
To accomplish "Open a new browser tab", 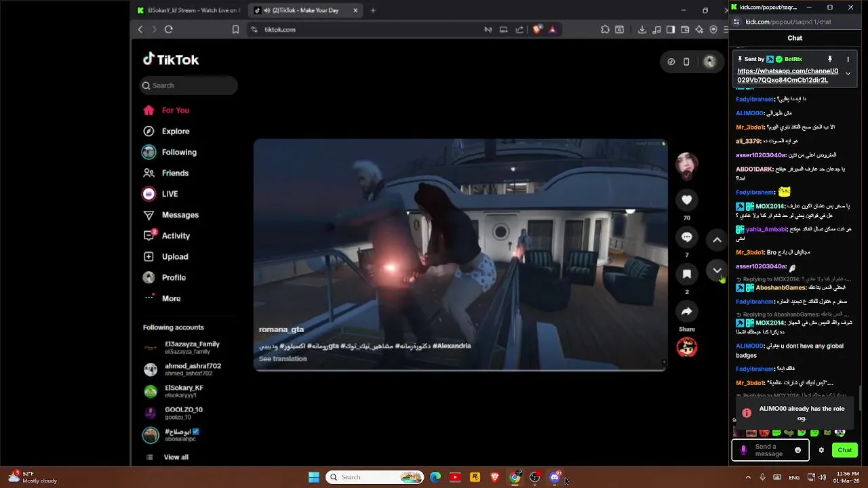I will click(373, 10).
